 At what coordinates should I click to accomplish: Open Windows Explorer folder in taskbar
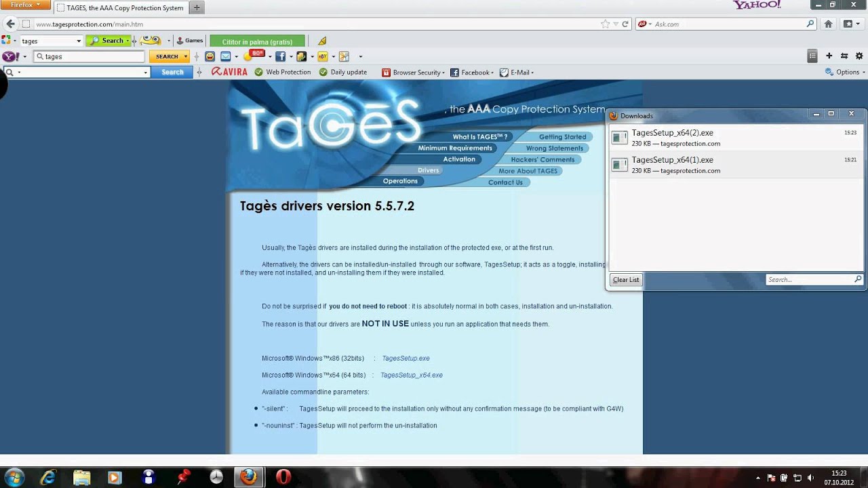(x=81, y=477)
